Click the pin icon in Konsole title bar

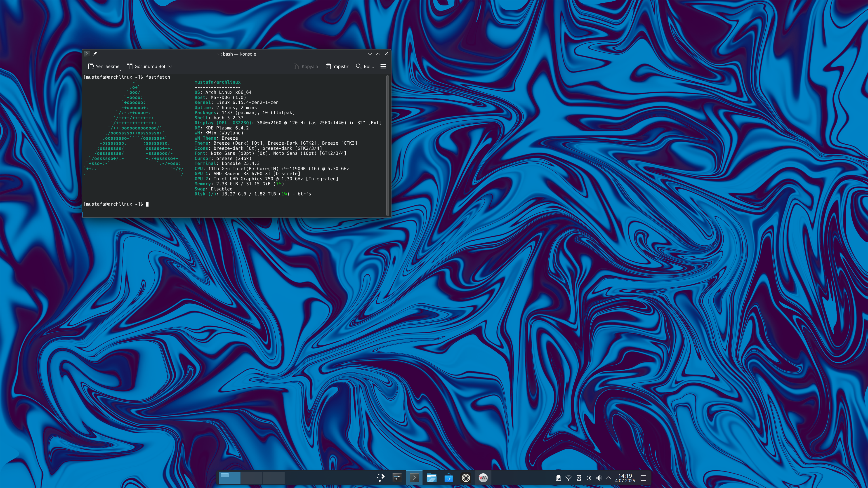(95, 54)
